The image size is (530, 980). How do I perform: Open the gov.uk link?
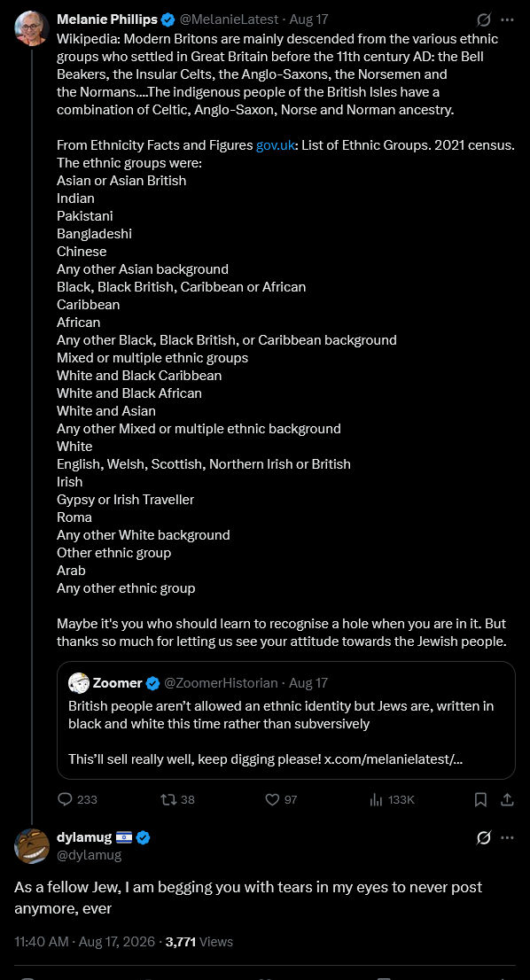coord(275,145)
